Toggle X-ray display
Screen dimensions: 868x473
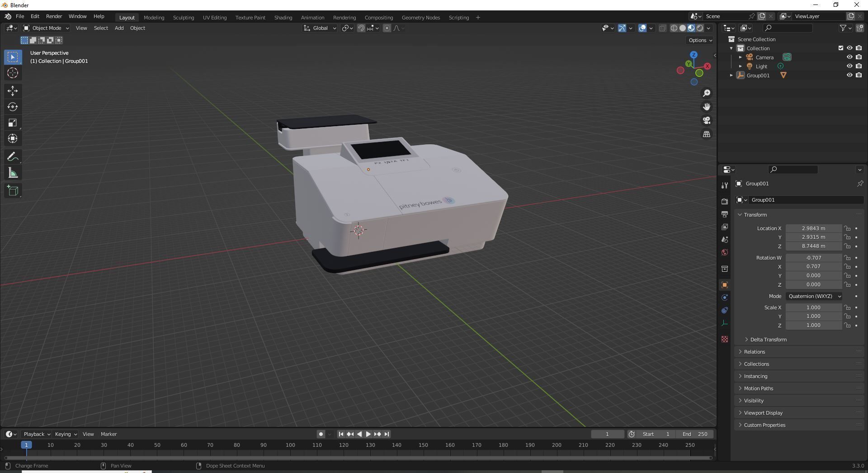(x=662, y=28)
